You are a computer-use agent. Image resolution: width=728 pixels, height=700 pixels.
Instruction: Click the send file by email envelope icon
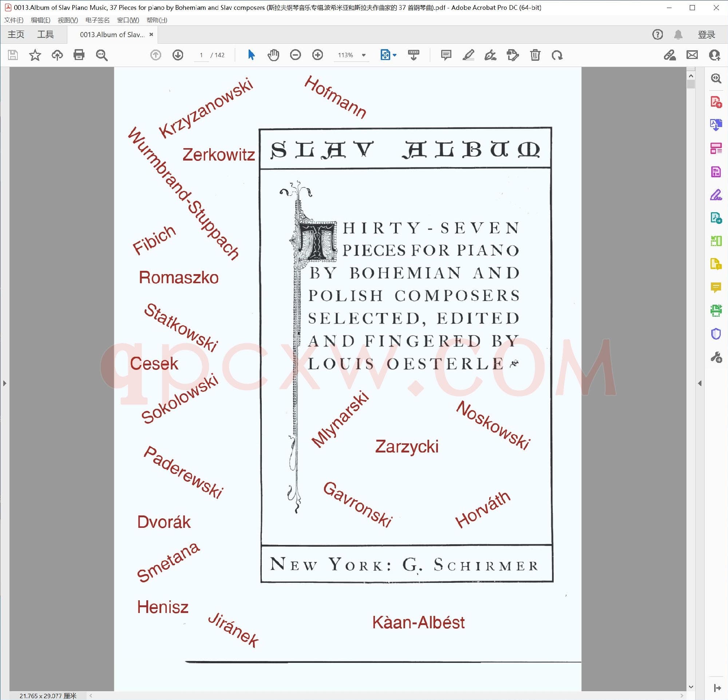pos(692,55)
